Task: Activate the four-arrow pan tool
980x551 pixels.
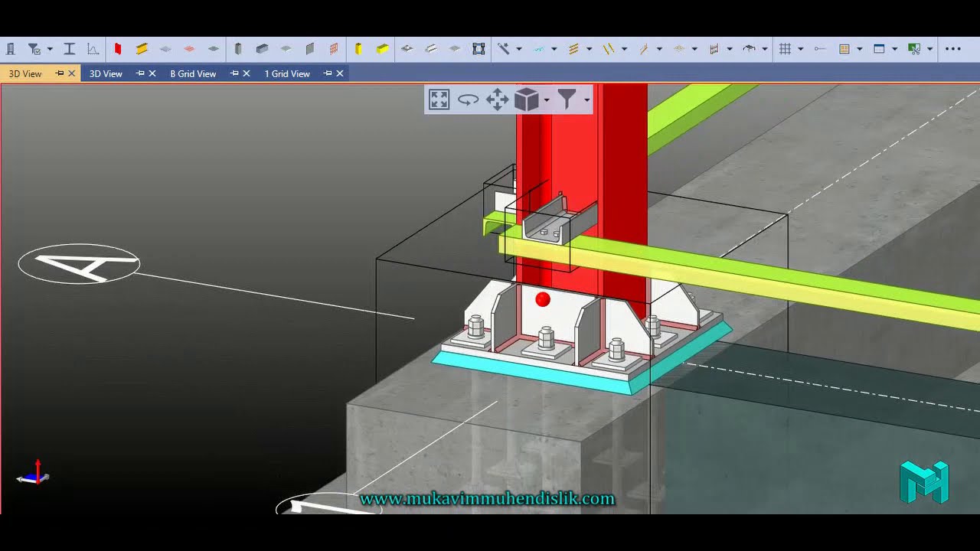Action: (x=498, y=99)
